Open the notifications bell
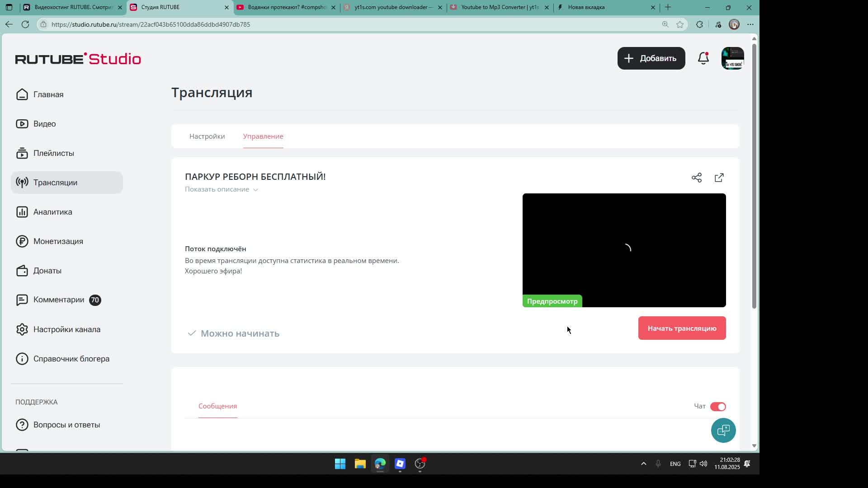 (703, 58)
